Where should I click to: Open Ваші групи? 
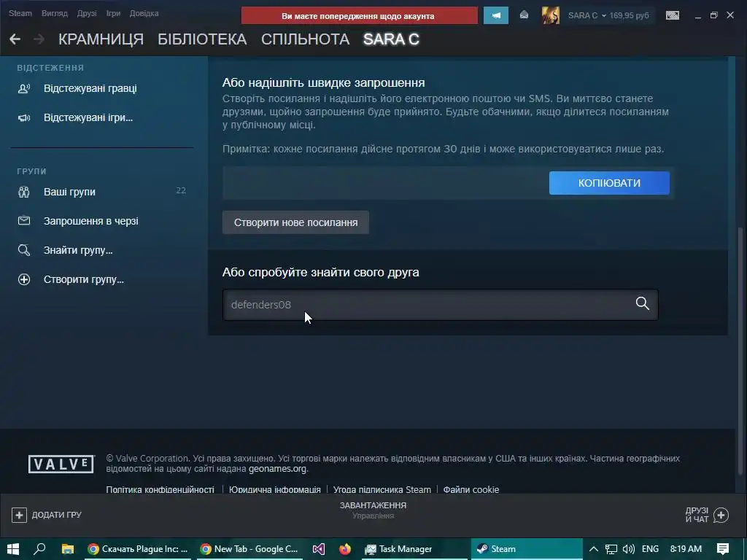(69, 192)
